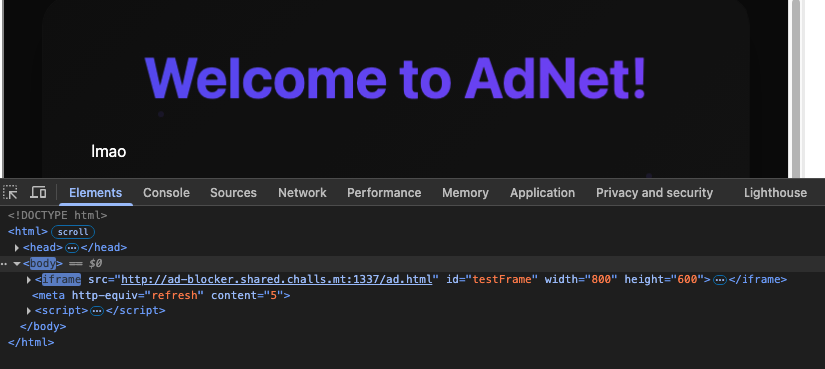Click the iframe height value 600
Viewport: 825px width, 369px height.
[687, 279]
